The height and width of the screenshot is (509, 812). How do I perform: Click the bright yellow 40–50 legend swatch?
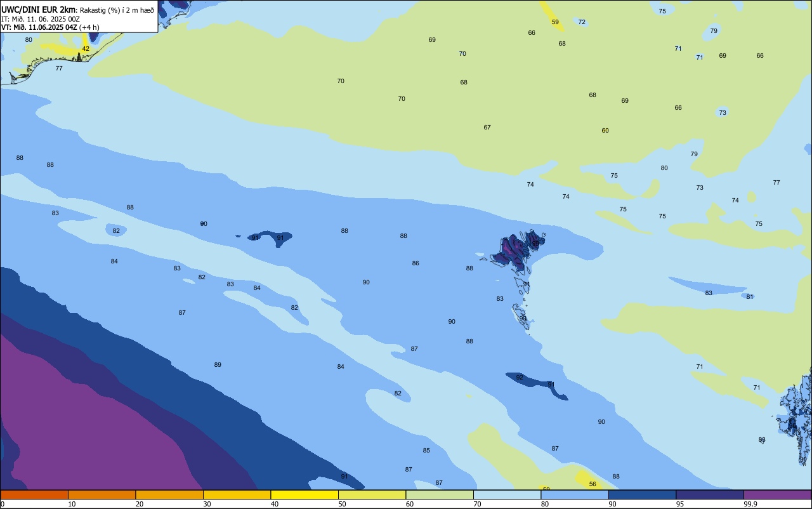coord(304,494)
